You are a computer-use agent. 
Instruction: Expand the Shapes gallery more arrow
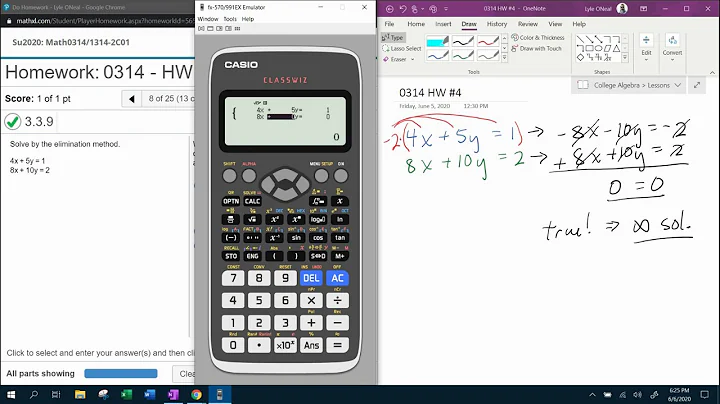[x=625, y=58]
